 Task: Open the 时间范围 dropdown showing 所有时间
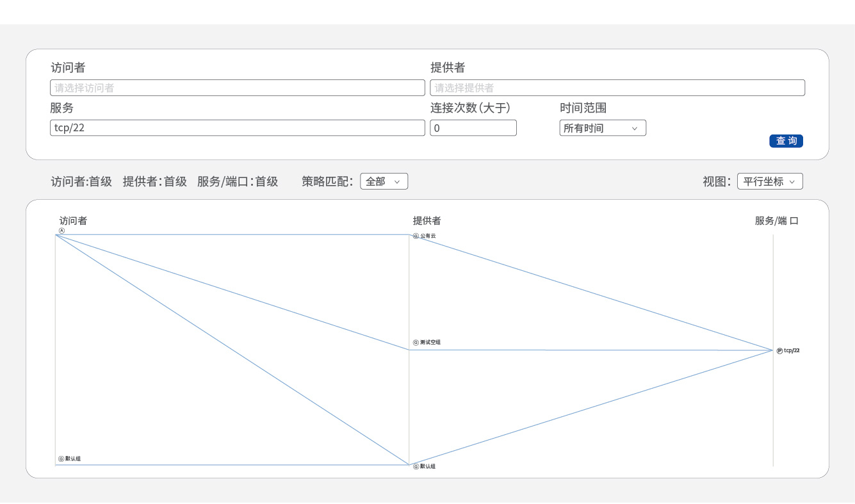pos(603,127)
